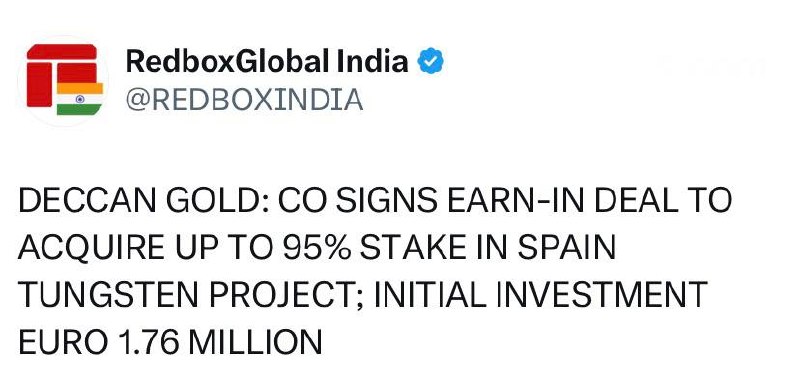
Task: Click the Indian flag in the avatar
Action: [x=80, y=99]
